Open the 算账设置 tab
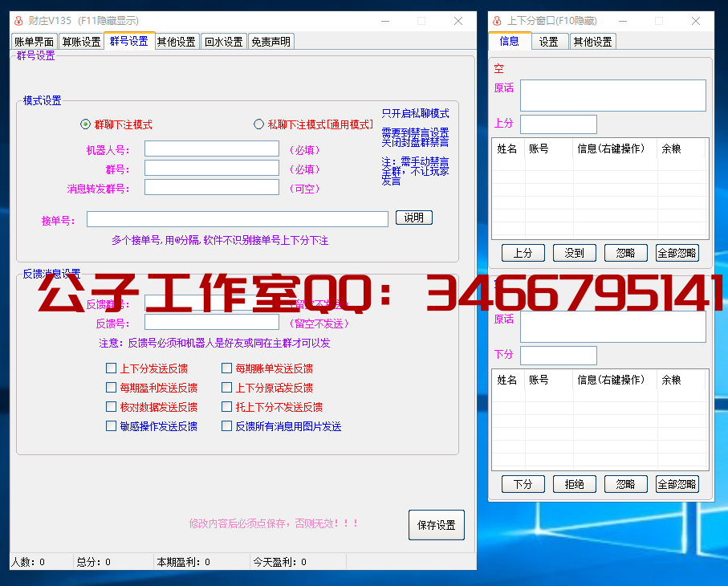Image resolution: width=728 pixels, height=586 pixels. [x=81, y=42]
